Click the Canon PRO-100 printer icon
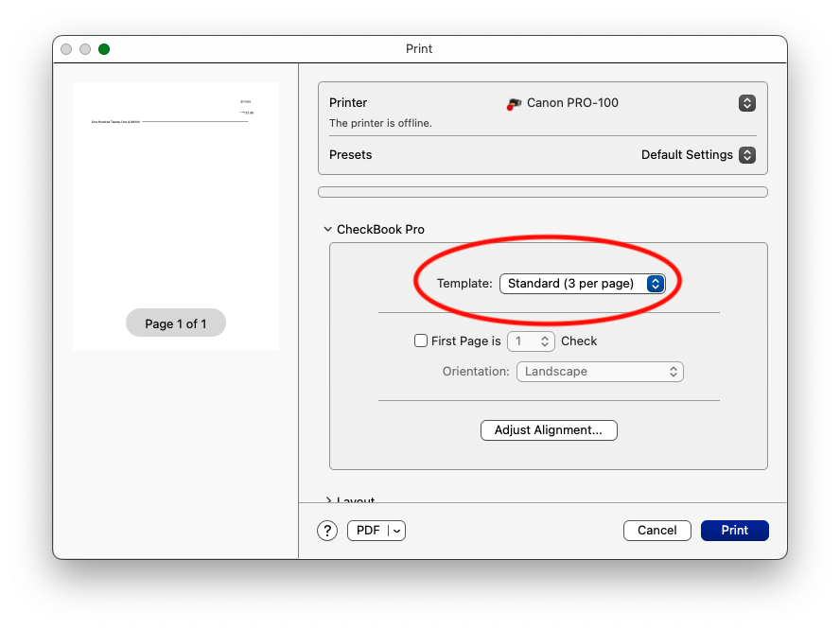 514,103
